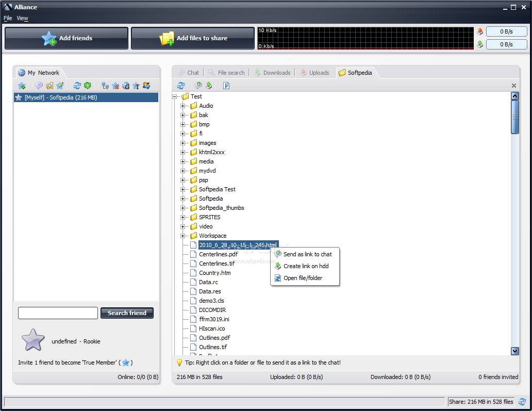Click the small star beside True Member invite

tap(126, 363)
